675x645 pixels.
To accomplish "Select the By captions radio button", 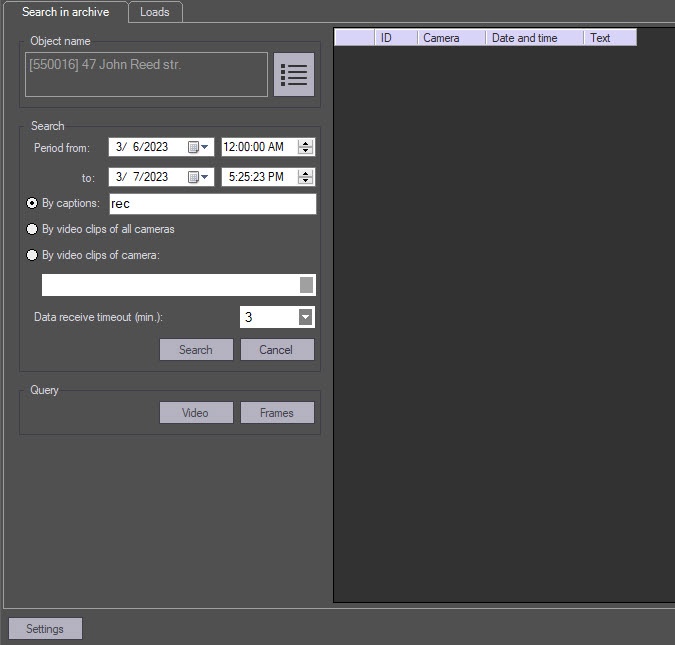I will tap(32, 203).
